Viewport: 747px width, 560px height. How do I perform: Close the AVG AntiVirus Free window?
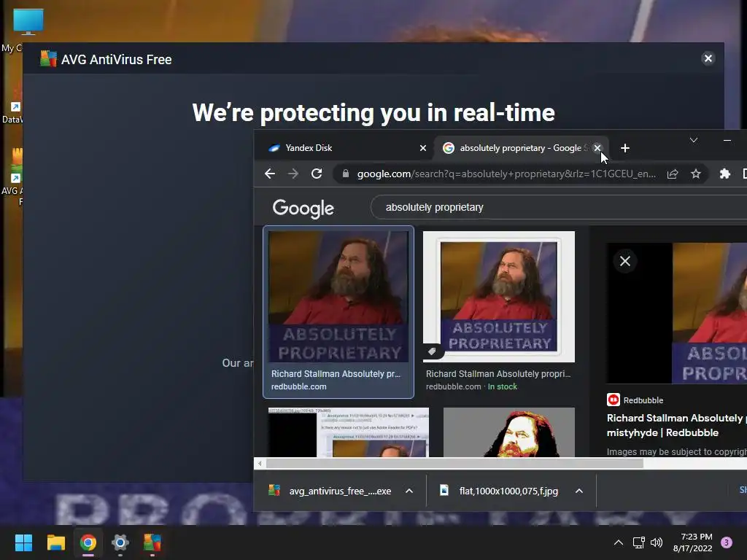tap(708, 58)
